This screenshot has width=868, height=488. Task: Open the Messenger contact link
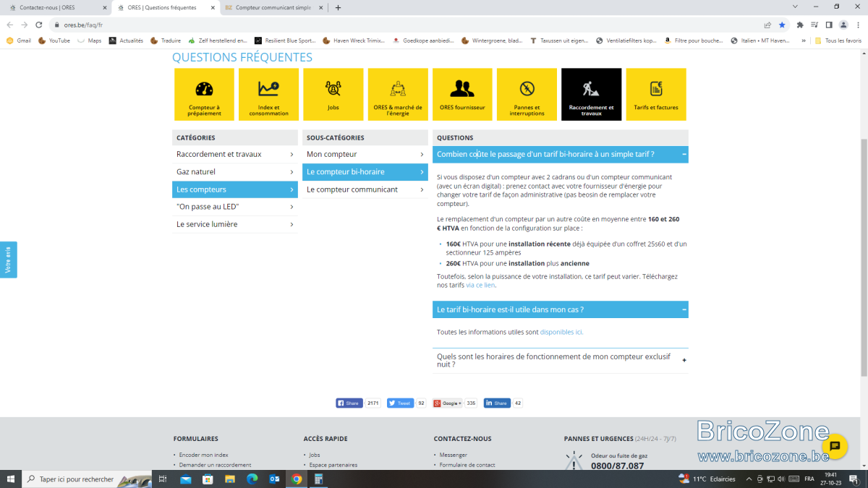point(454,455)
